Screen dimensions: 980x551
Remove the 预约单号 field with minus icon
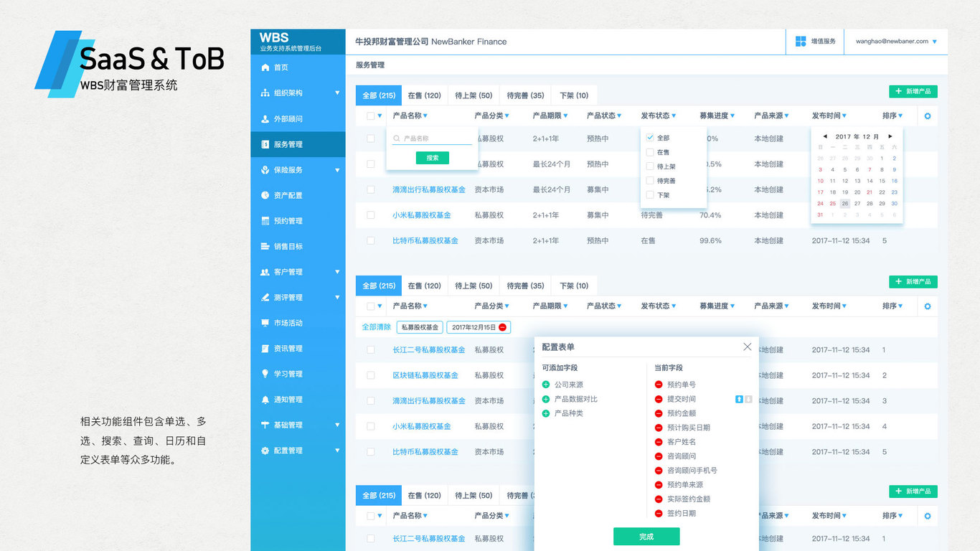coord(659,385)
